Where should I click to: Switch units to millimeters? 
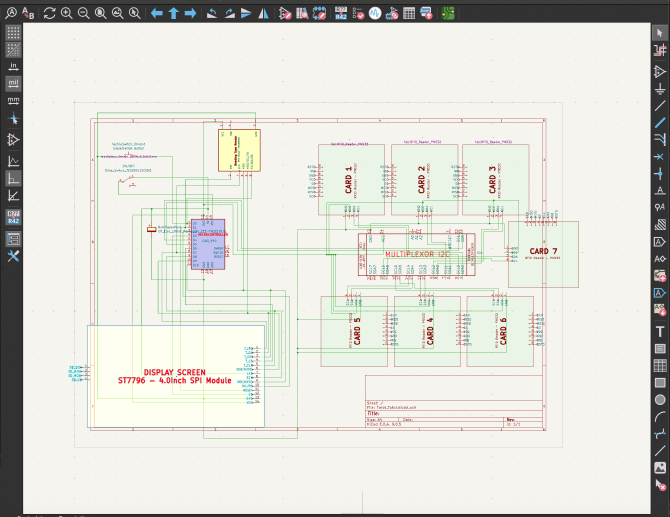tap(14, 100)
